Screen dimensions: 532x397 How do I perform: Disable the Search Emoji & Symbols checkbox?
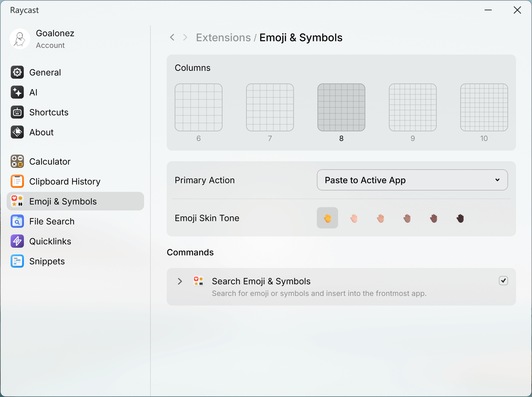[503, 281]
